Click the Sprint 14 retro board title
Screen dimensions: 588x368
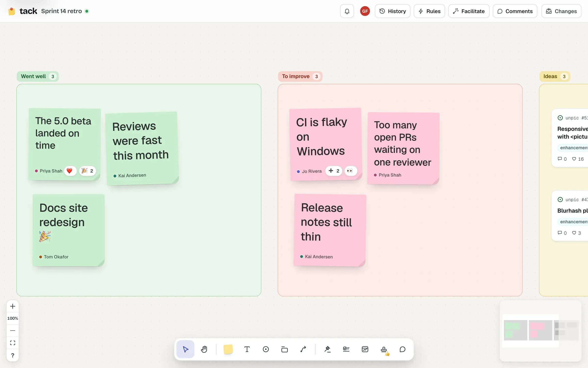point(61,11)
